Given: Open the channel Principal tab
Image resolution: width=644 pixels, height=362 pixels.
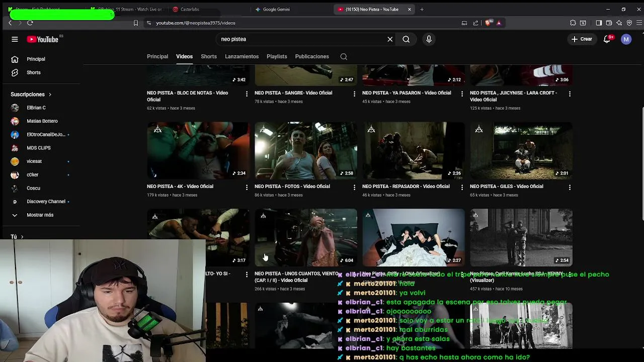Looking at the screenshot, I should [x=157, y=56].
